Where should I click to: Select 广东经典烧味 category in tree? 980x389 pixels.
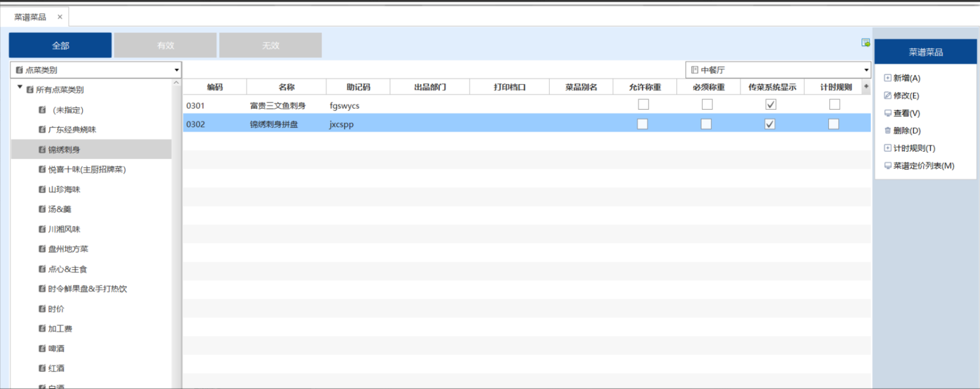click(x=72, y=130)
